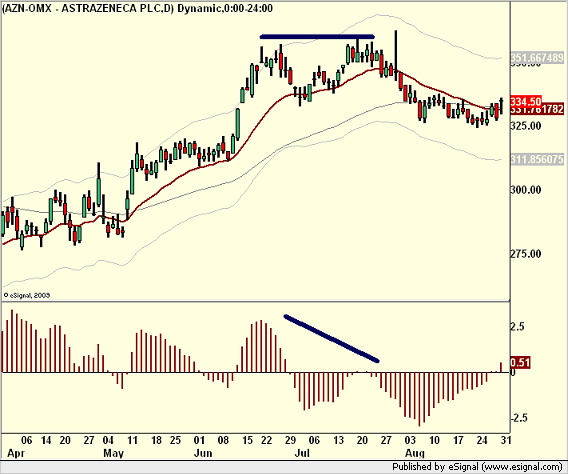Click the Jun month label
568x474 pixels.
click(x=203, y=453)
